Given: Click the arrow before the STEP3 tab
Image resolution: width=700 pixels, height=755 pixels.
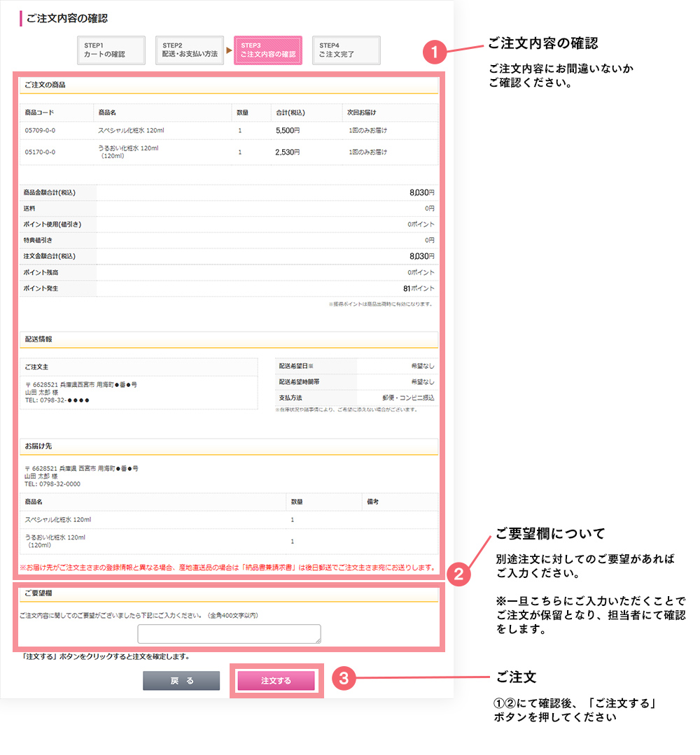Looking at the screenshot, I should 228,50.
